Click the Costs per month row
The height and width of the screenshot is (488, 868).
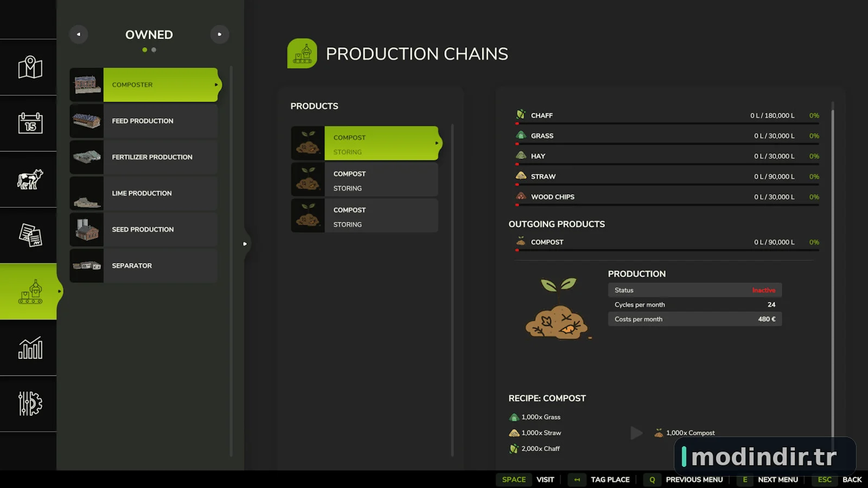click(694, 319)
